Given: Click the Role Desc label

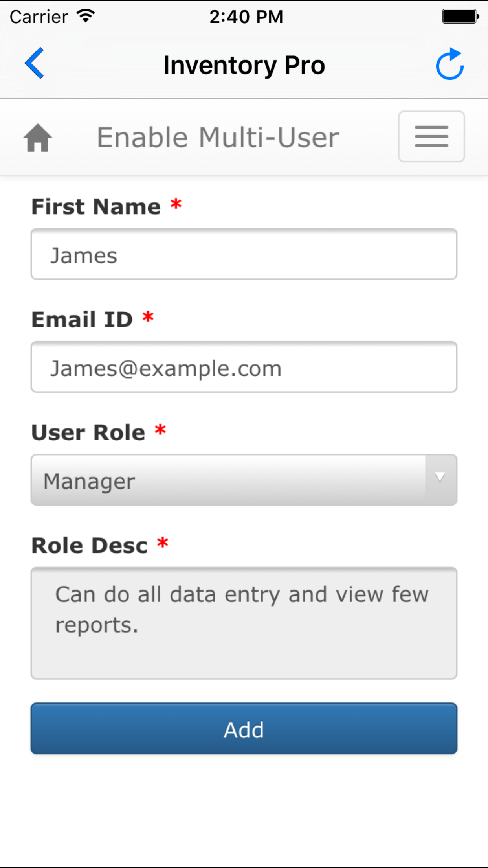Looking at the screenshot, I should (90, 546).
